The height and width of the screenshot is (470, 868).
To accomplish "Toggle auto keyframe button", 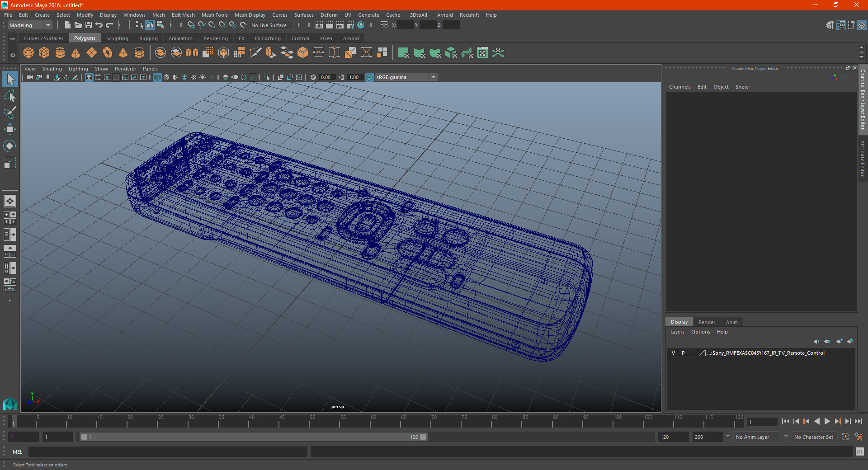I will [845, 437].
